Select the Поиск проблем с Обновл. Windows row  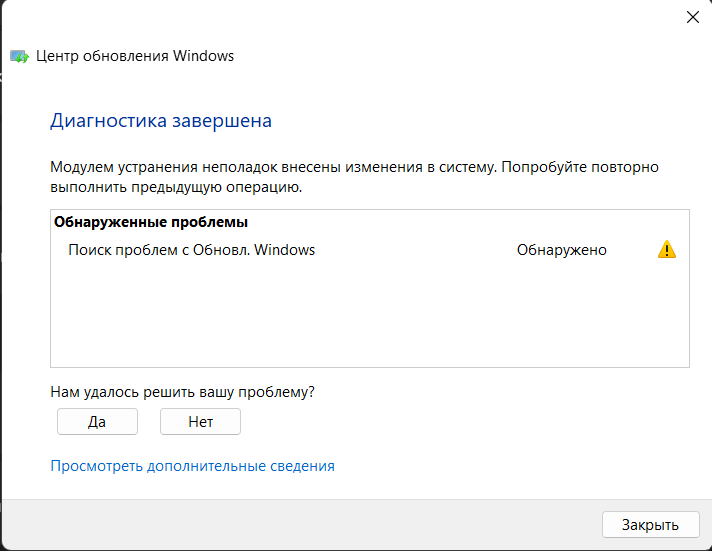pos(370,250)
